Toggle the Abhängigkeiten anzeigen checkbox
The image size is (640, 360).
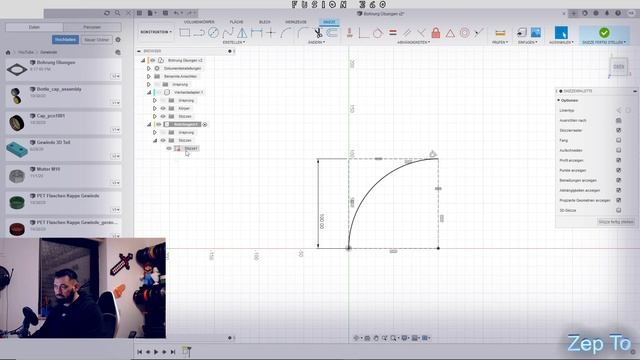tap(618, 190)
